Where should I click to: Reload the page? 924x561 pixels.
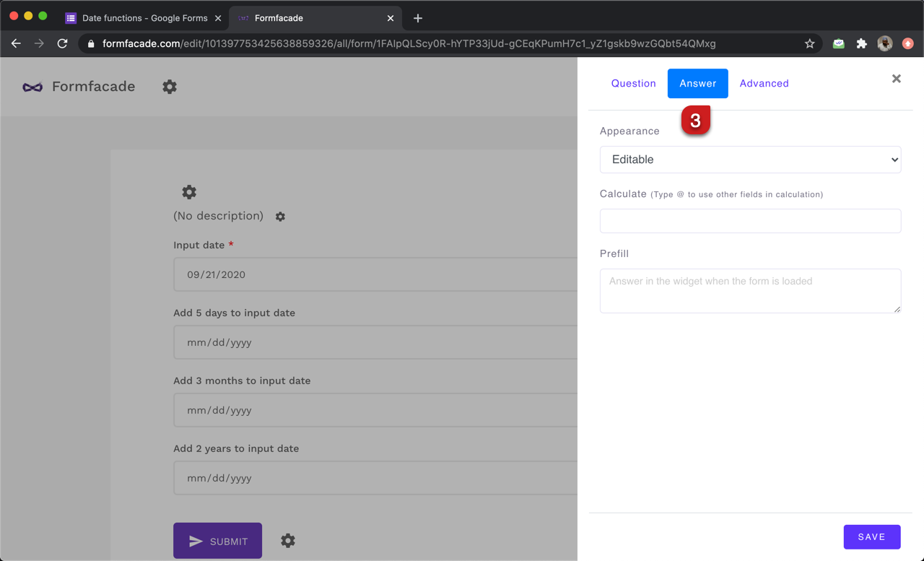click(63, 43)
